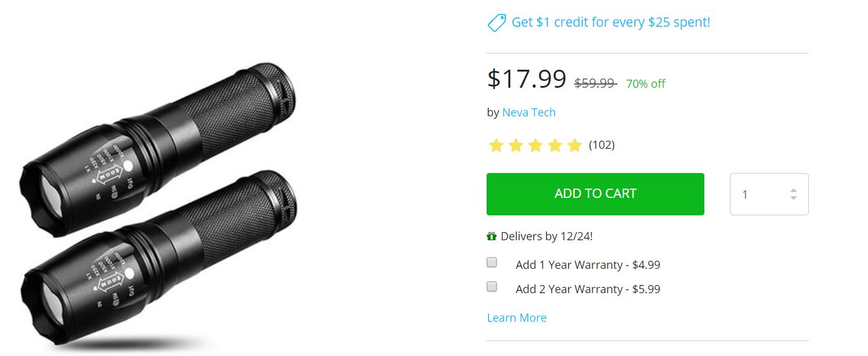This screenshot has width=868, height=356.
Task: Increase quantity with the up arrow
Action: (x=793, y=190)
